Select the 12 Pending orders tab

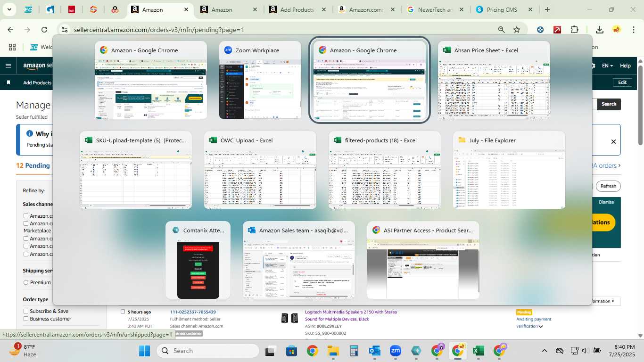pos(33,165)
